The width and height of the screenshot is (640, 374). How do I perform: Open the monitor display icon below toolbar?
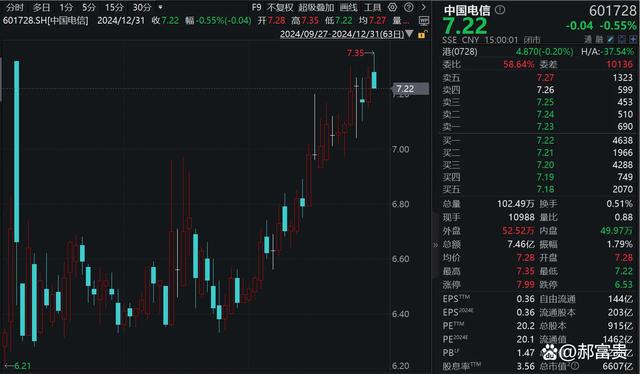(x=424, y=20)
